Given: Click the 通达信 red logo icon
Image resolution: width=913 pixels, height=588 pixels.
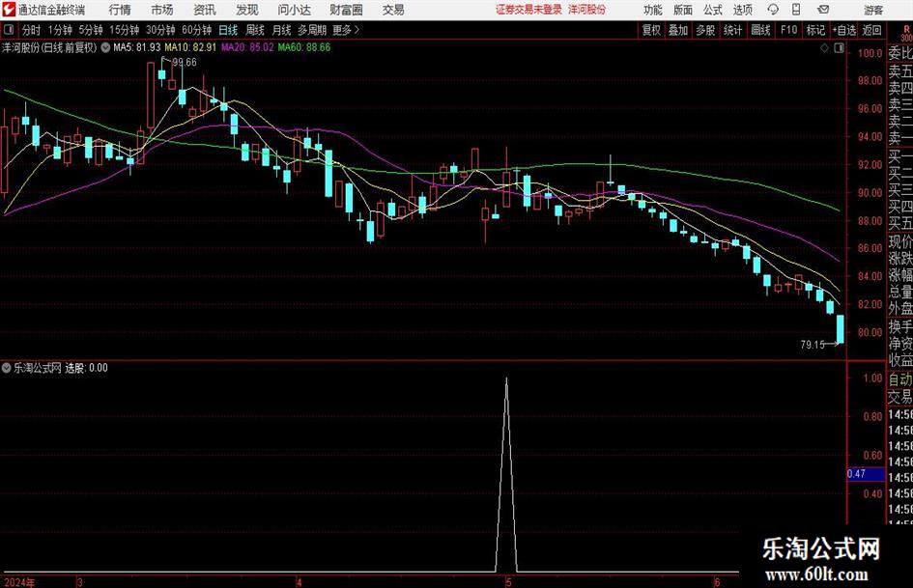Looking at the screenshot, I should coord(9,10).
